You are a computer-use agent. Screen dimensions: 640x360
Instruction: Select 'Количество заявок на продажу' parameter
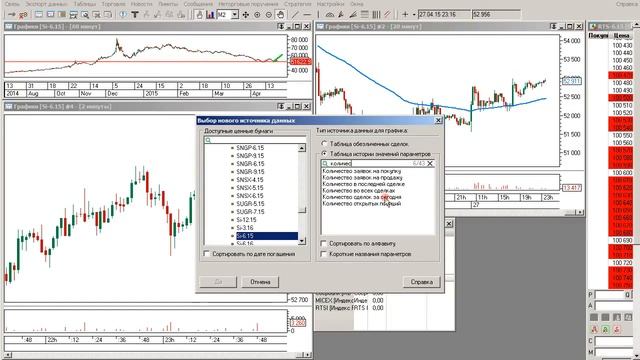click(362, 178)
